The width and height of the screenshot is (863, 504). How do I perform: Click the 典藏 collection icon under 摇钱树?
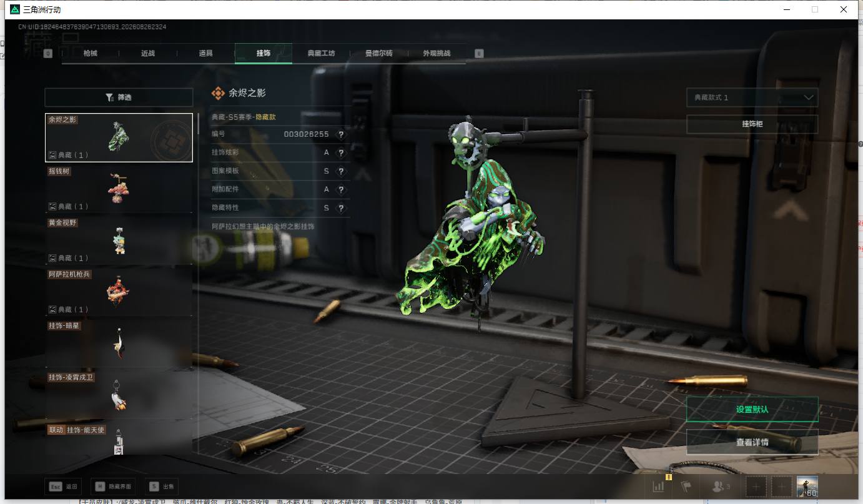[x=52, y=206]
